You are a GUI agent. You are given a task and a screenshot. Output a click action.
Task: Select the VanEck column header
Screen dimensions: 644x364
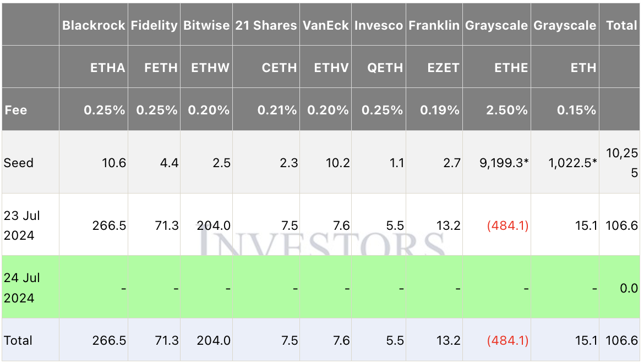point(326,25)
